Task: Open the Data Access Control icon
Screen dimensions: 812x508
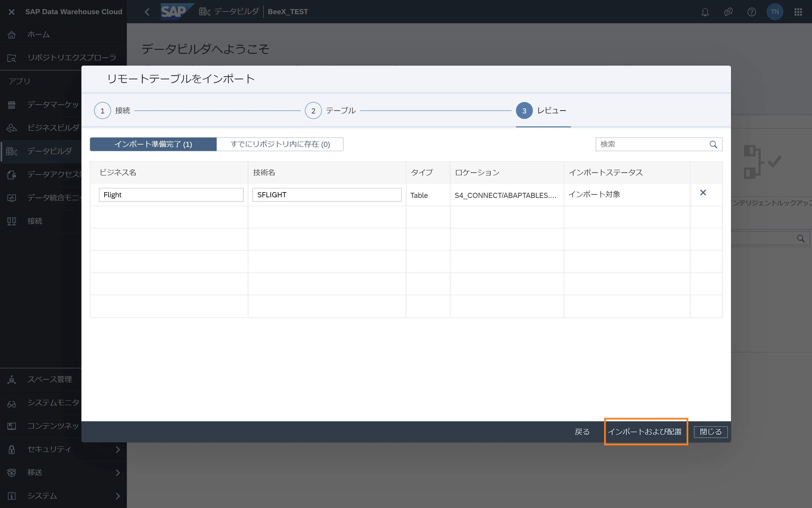Action: pos(12,174)
